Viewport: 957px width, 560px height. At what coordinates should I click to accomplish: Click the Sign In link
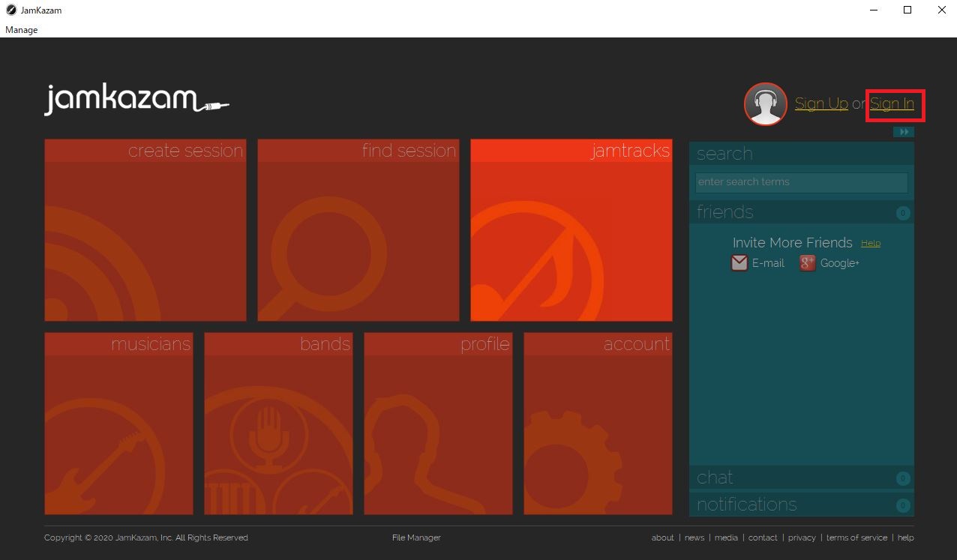[892, 104]
